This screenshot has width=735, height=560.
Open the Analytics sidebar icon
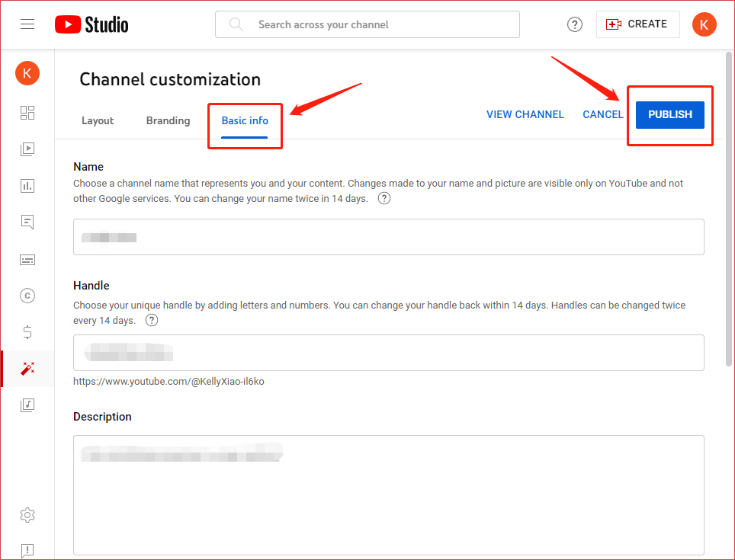pyautogui.click(x=27, y=186)
